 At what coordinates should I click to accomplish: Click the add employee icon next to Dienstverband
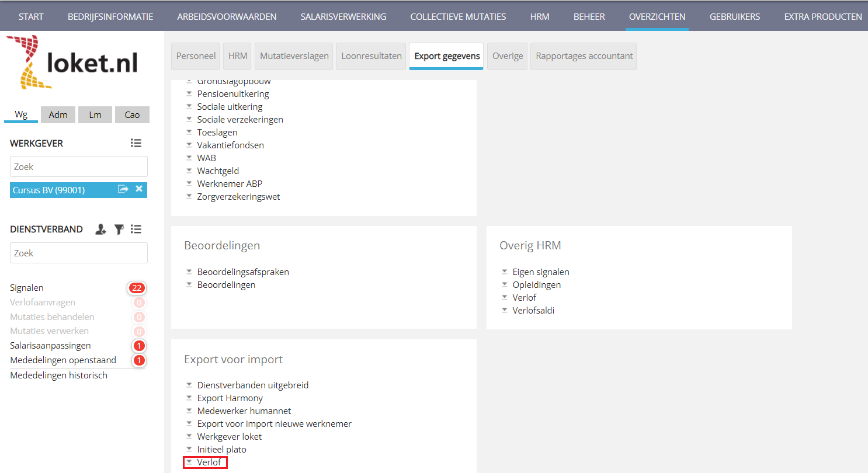[101, 229]
